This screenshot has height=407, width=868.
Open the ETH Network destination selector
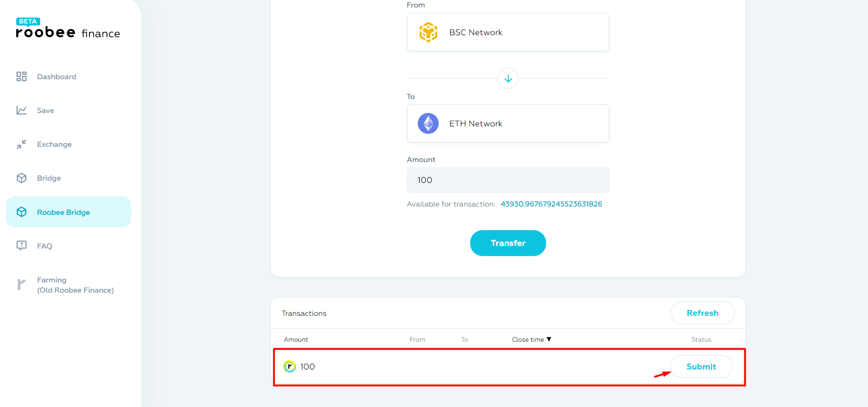508,124
